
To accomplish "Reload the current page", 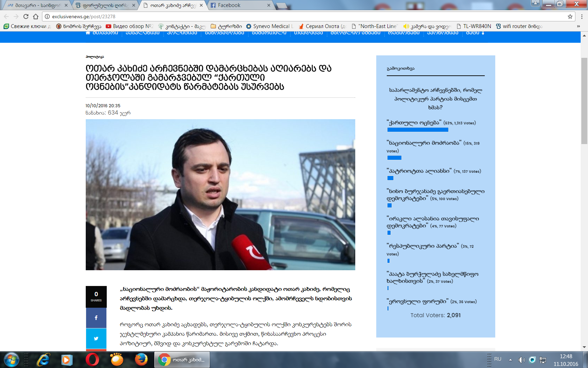I will 26,16.
